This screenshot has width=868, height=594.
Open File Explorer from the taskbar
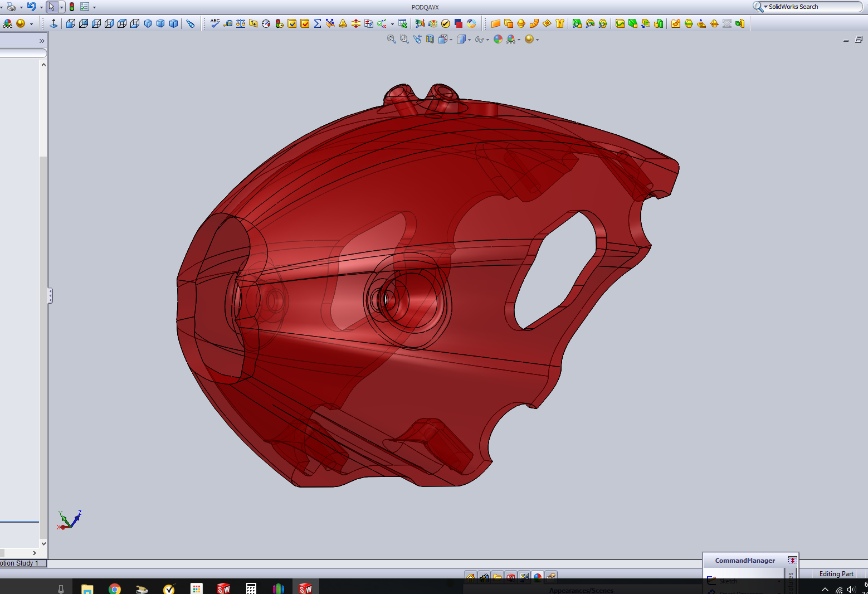(x=87, y=588)
